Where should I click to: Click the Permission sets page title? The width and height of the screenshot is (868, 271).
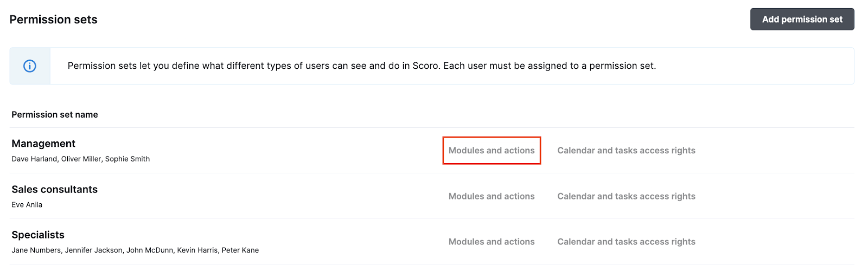pos(53,20)
